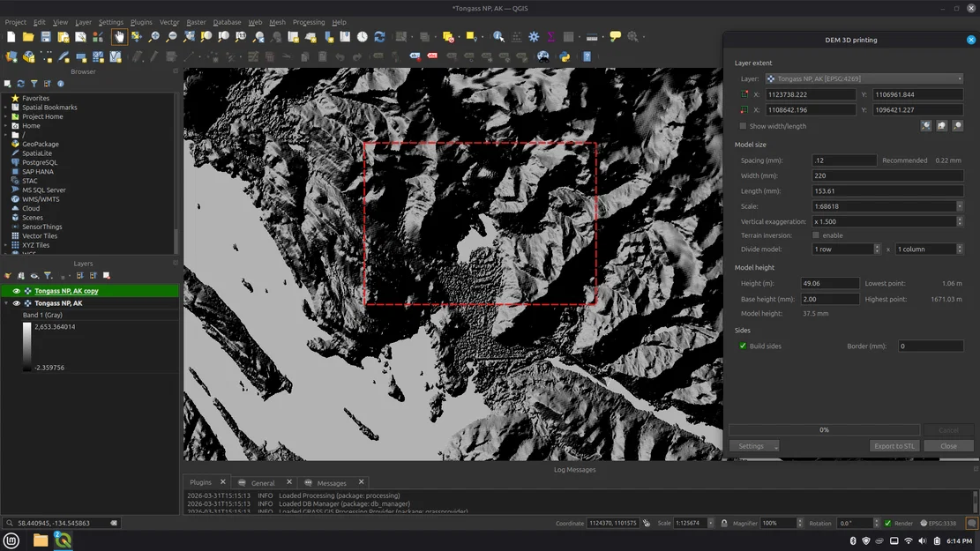Click the Refresh map canvas icon

pos(379,37)
